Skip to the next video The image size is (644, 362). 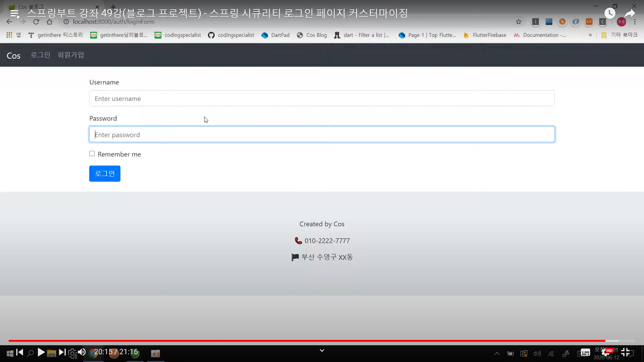click(62, 352)
